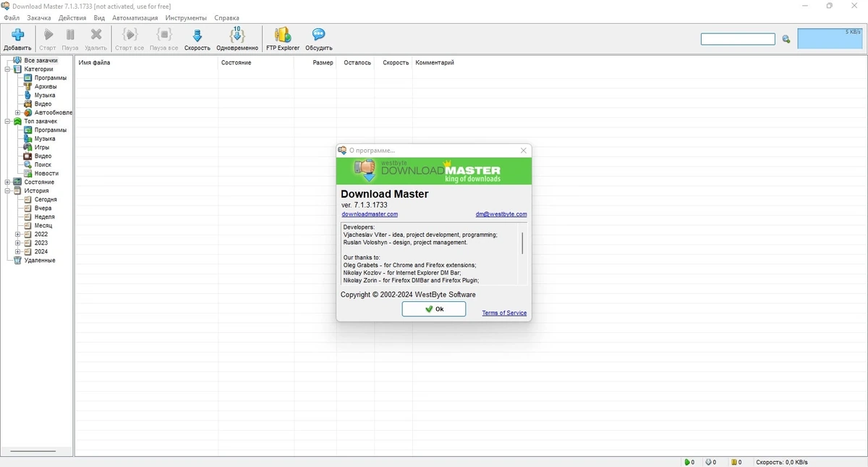Click the blue speed graph panel

click(x=830, y=38)
